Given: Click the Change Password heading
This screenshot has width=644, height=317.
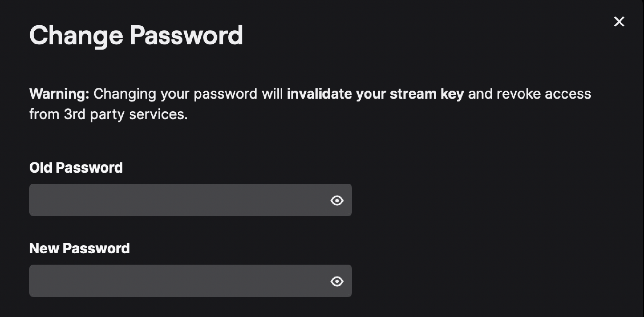Looking at the screenshot, I should pyautogui.click(x=136, y=35).
